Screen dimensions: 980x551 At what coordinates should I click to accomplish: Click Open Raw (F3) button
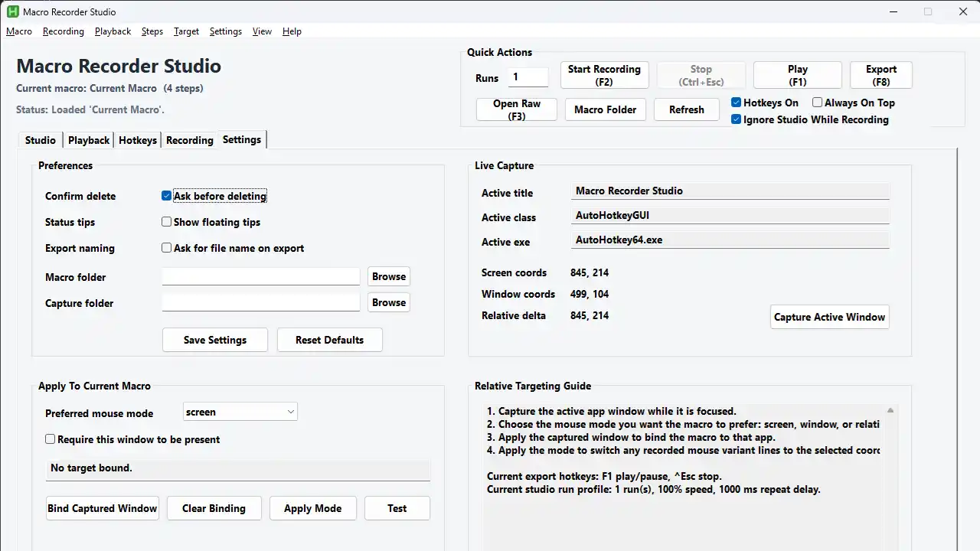point(517,109)
